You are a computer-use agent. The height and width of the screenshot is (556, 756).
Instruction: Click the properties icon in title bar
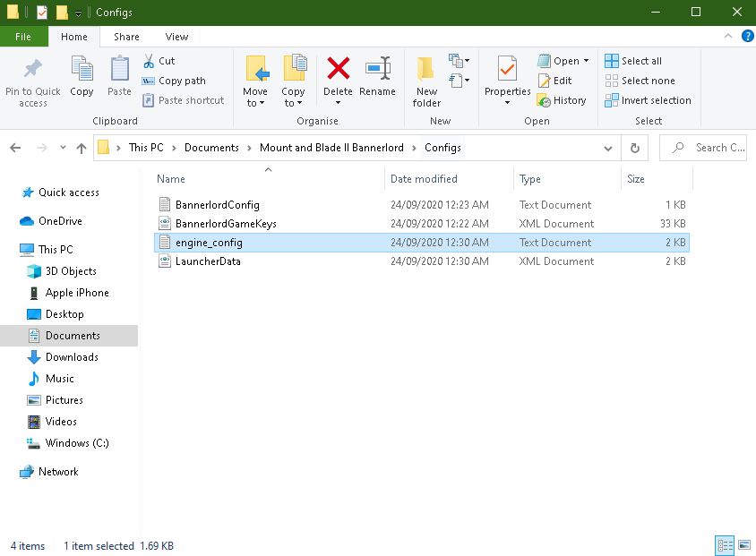point(42,12)
